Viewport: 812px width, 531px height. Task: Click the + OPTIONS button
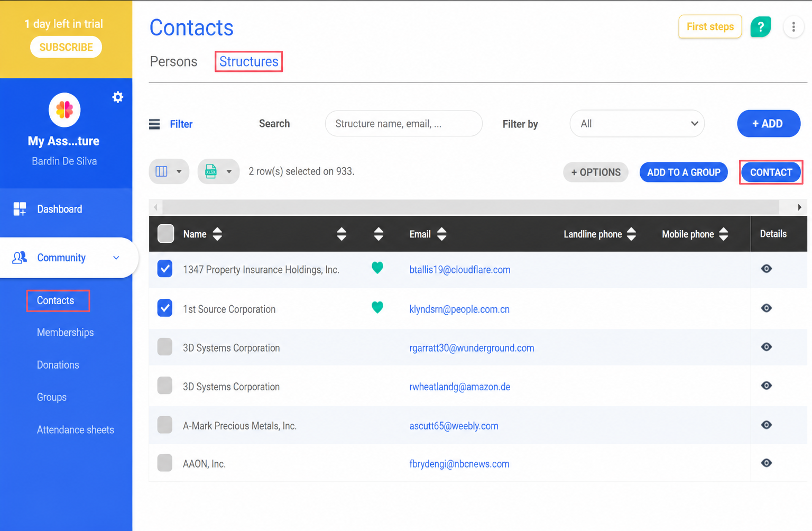(x=596, y=172)
